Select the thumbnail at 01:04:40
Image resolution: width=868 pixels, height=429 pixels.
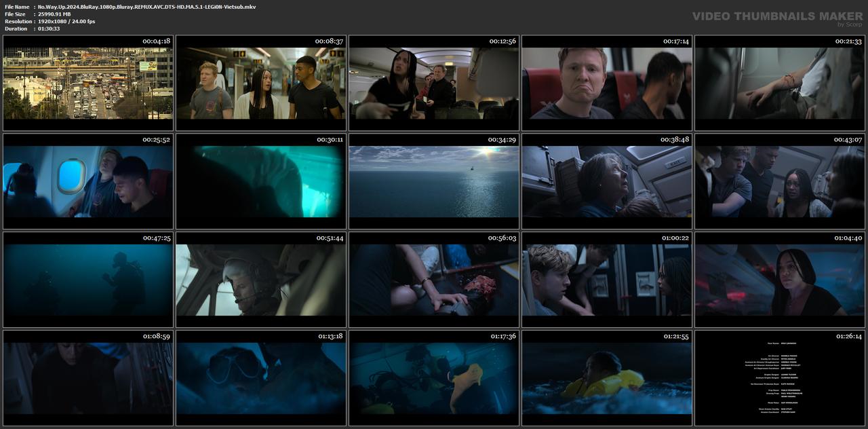(780, 280)
